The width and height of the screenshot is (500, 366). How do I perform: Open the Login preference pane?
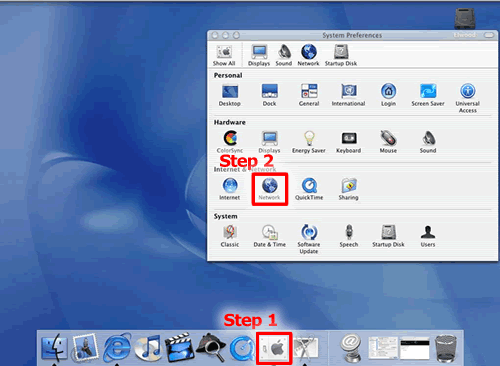[388, 95]
